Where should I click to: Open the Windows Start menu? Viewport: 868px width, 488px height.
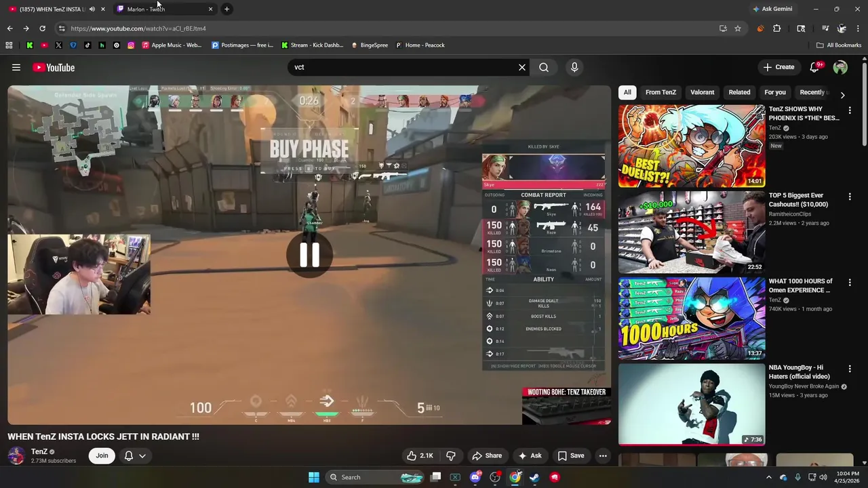pyautogui.click(x=314, y=477)
